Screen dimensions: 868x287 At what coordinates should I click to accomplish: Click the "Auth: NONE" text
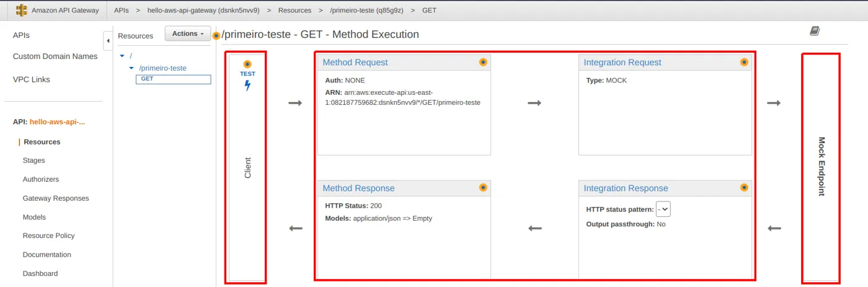(345, 81)
